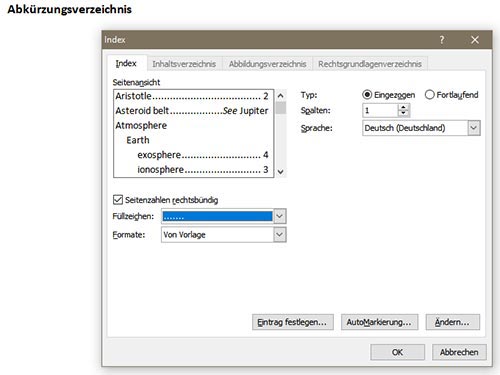Click the Eintrag festlegen button
Image resolution: width=500 pixels, height=375 pixels.
pyautogui.click(x=292, y=322)
